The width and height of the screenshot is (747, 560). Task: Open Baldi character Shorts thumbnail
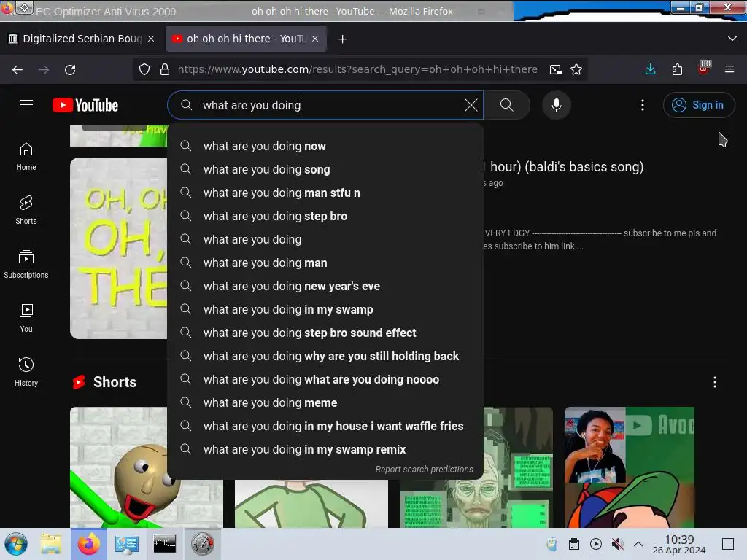coord(146,467)
